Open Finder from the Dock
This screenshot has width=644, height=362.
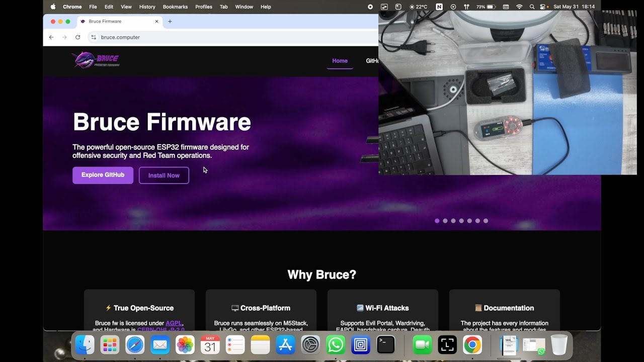click(85, 345)
